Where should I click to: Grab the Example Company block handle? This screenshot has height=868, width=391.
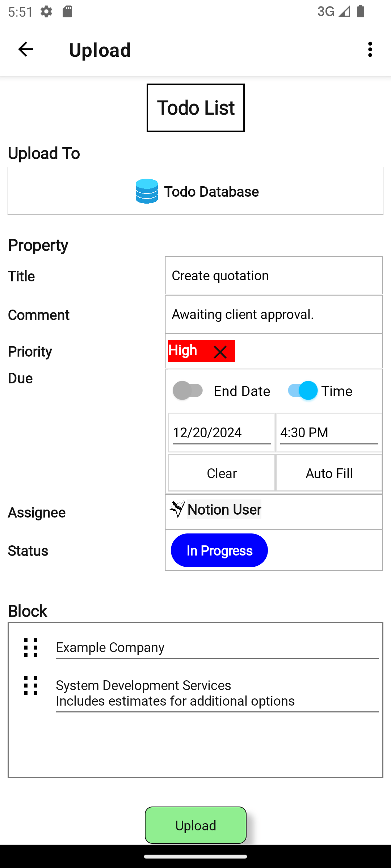[31, 647]
